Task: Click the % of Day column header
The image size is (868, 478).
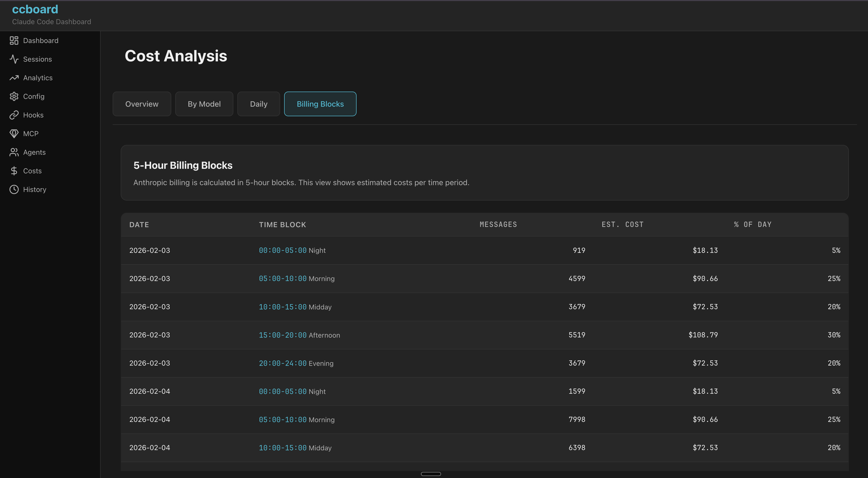Action: coord(752,224)
